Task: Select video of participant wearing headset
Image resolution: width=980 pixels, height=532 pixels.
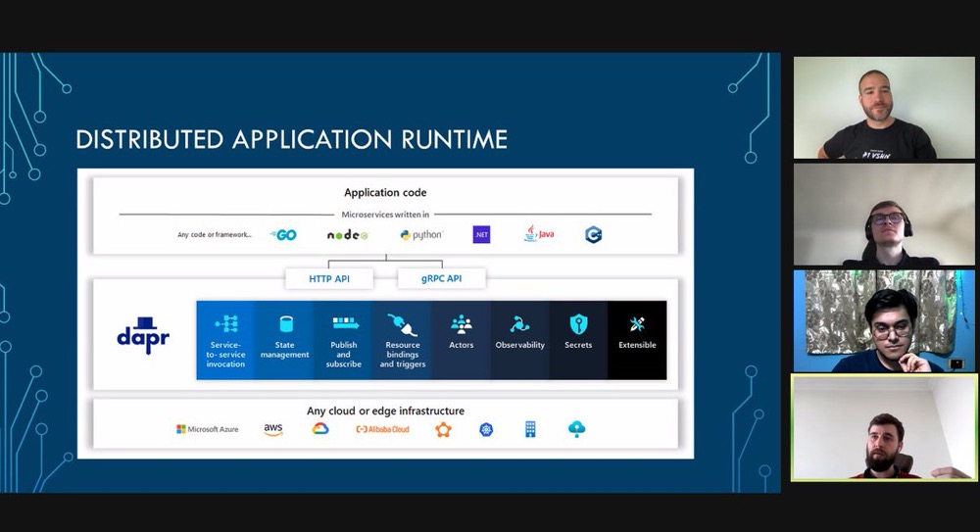Action: [x=884, y=215]
